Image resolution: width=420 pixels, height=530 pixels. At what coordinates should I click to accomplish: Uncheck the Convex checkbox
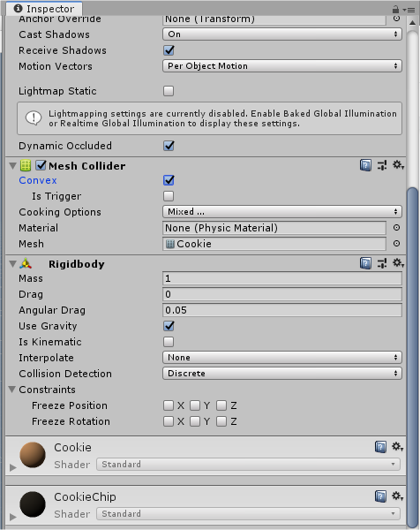click(x=169, y=180)
